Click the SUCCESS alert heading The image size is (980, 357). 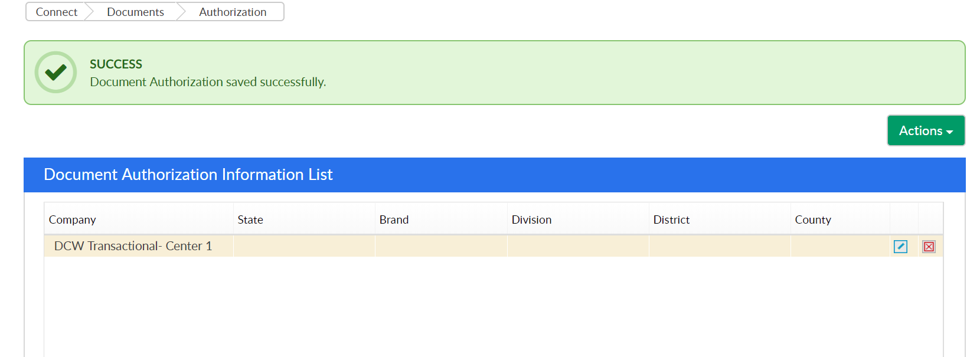point(116,64)
